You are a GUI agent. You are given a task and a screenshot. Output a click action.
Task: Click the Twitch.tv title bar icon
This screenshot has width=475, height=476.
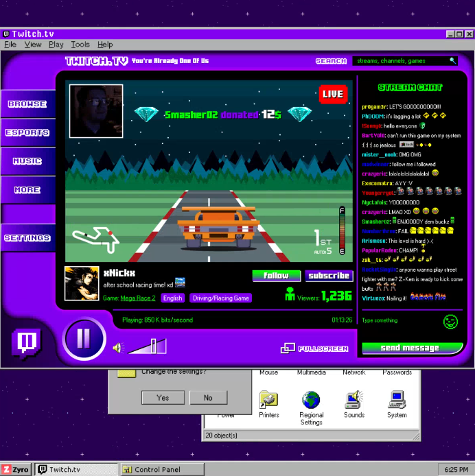pos(6,34)
